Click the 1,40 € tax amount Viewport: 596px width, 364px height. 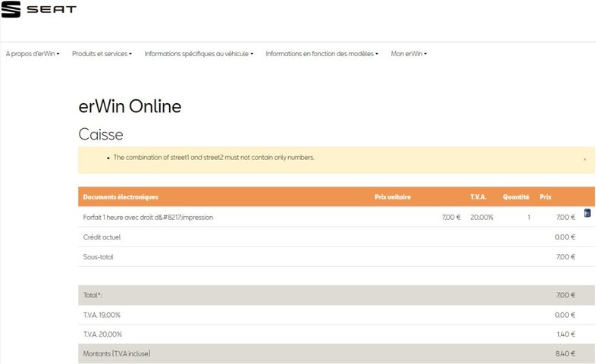[566, 334]
